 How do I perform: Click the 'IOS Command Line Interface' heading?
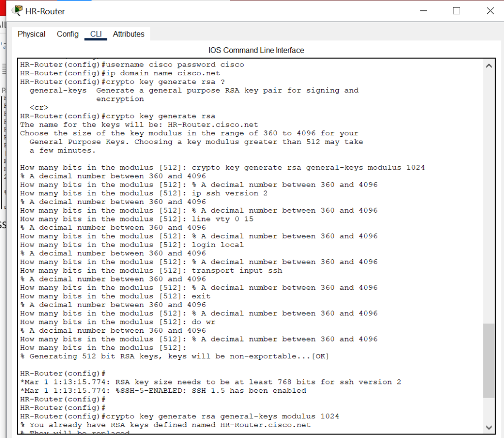click(256, 51)
